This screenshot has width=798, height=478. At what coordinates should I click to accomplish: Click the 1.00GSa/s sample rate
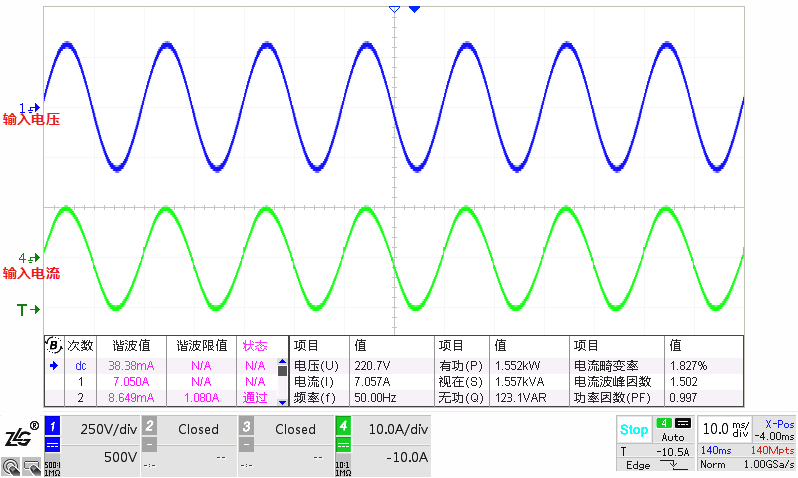click(x=768, y=464)
